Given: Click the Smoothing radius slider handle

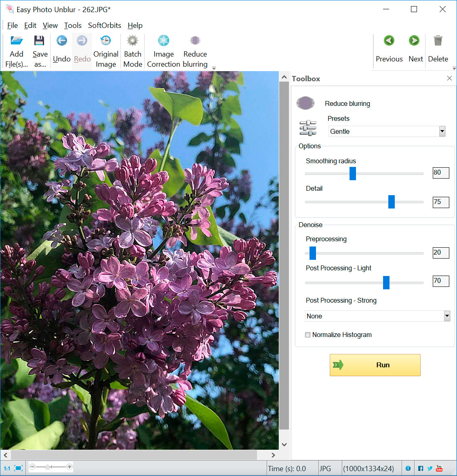Looking at the screenshot, I should [x=352, y=173].
